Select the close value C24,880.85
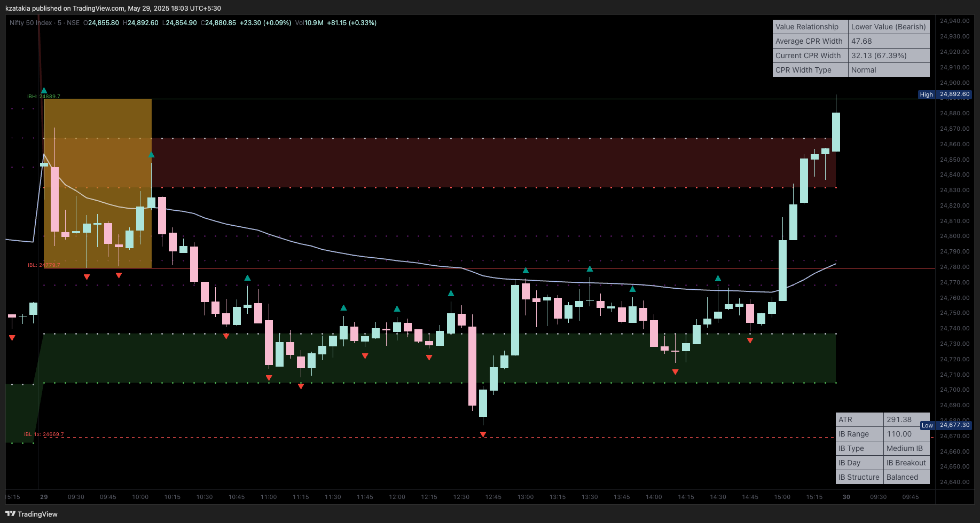Viewport: 980px width, 523px height. pyautogui.click(x=218, y=23)
